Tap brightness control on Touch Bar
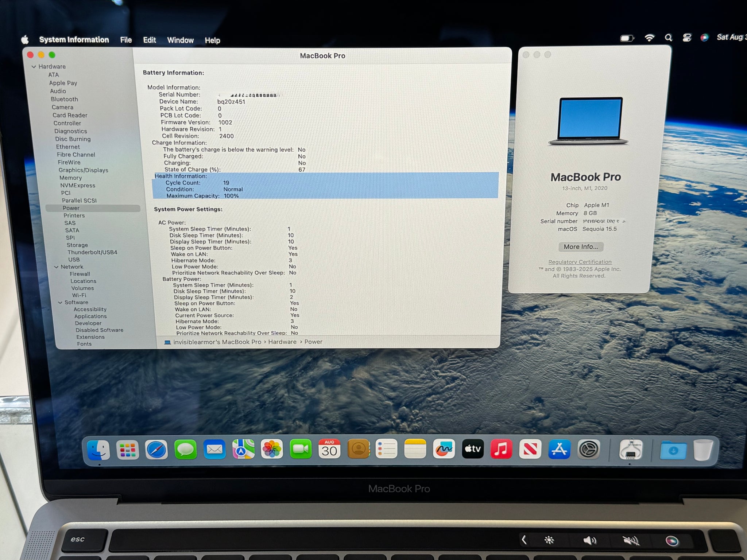This screenshot has width=747, height=560. 549,540
